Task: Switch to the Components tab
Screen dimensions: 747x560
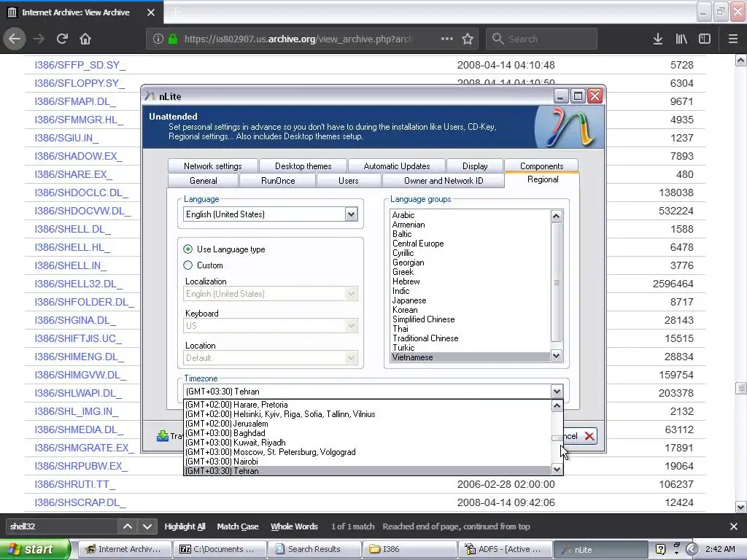Action: (542, 166)
